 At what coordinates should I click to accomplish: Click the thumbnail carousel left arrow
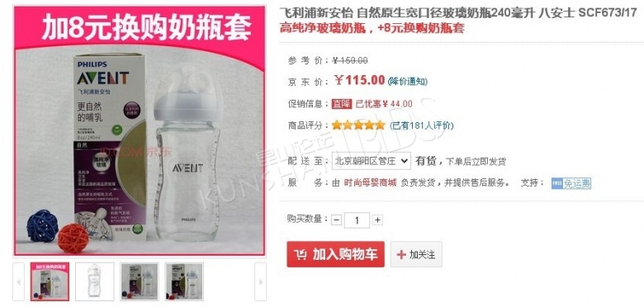click(x=18, y=281)
